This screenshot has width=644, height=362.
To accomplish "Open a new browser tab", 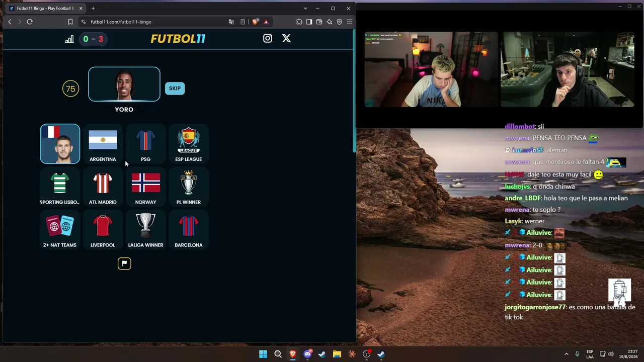I will pos(93,9).
